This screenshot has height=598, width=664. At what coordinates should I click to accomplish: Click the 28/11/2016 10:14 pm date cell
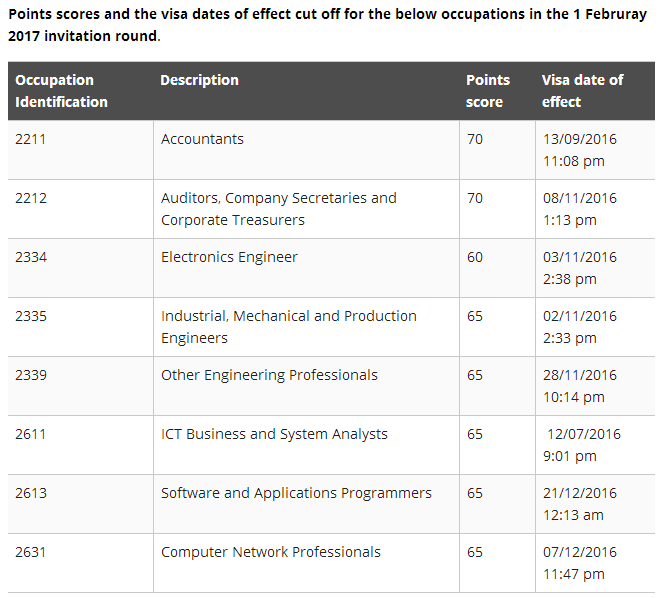[580, 386]
